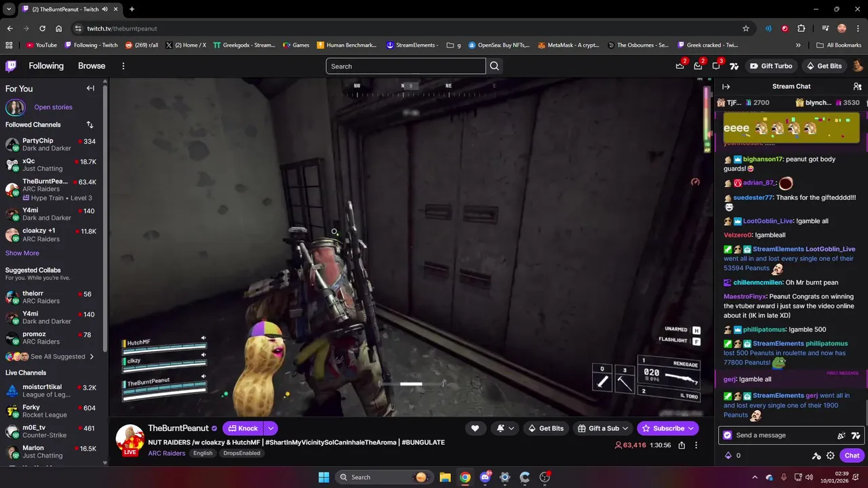Viewport: 868px width, 488px height.
Task: Open the Twitch home logo
Action: coord(11,66)
